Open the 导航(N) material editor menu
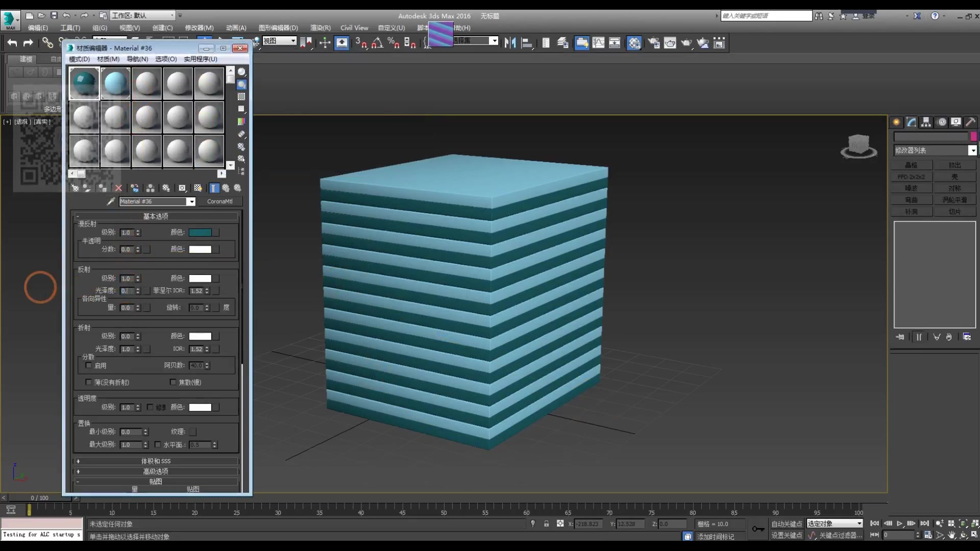 [137, 59]
